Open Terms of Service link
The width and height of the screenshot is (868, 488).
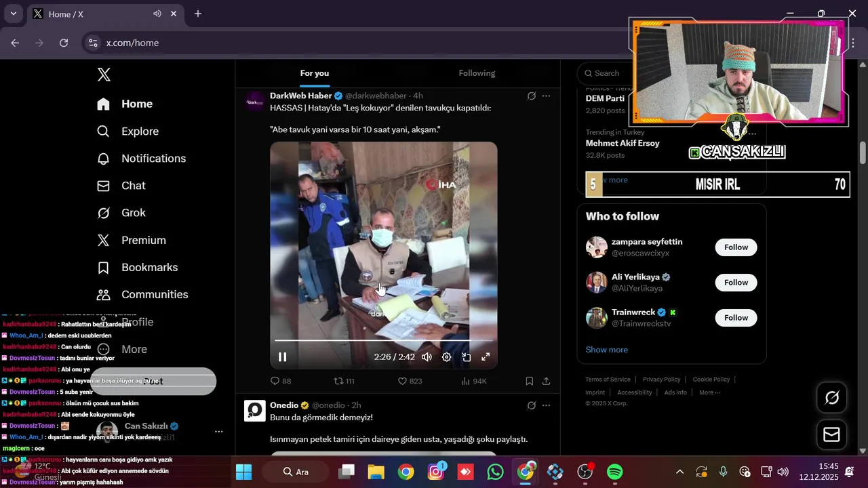pyautogui.click(x=608, y=380)
